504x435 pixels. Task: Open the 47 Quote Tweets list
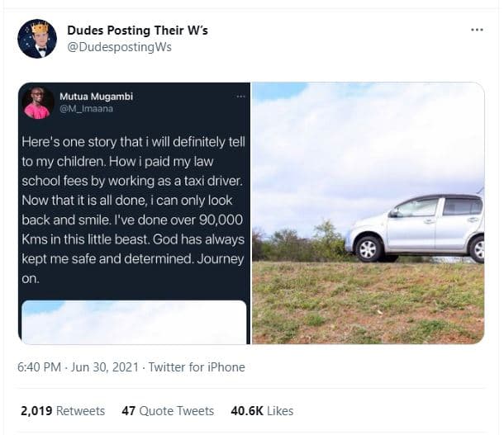[x=168, y=410]
